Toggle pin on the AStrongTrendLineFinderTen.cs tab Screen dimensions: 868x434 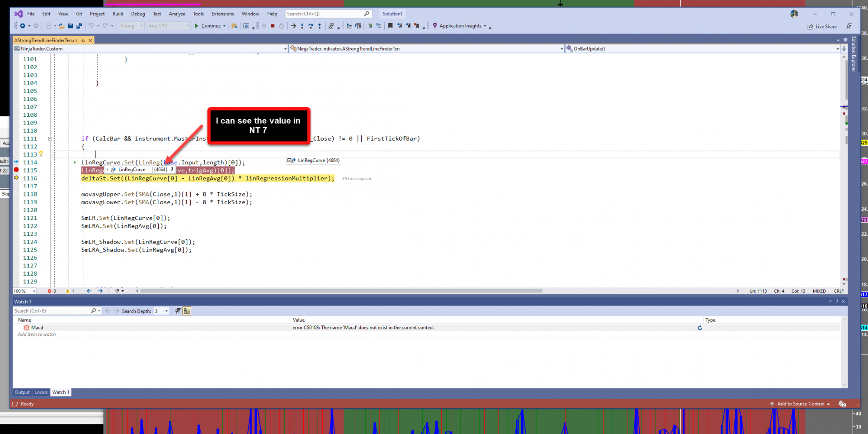83,40
